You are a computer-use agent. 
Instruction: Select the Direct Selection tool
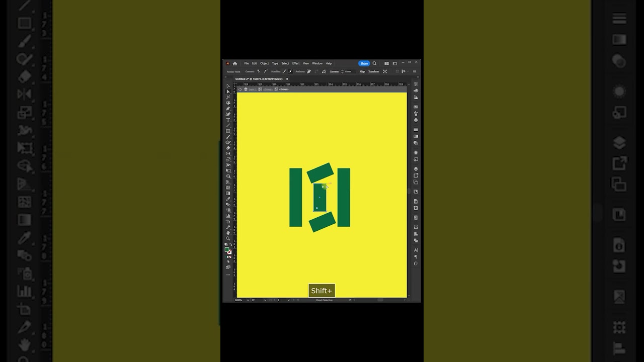click(228, 92)
